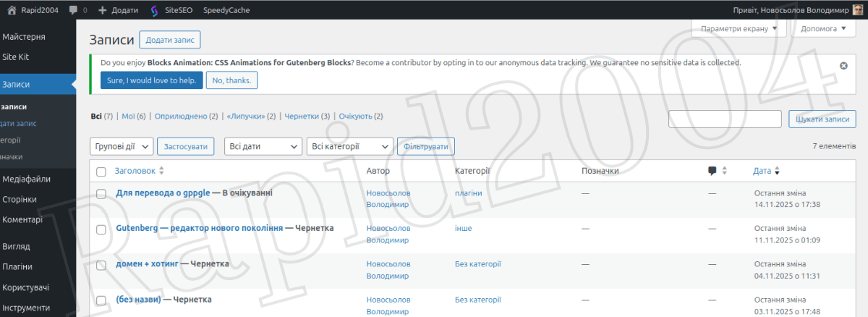The width and height of the screenshot is (868, 317).
Task: Tick the select-all checkbox in table header
Action: 101,172
